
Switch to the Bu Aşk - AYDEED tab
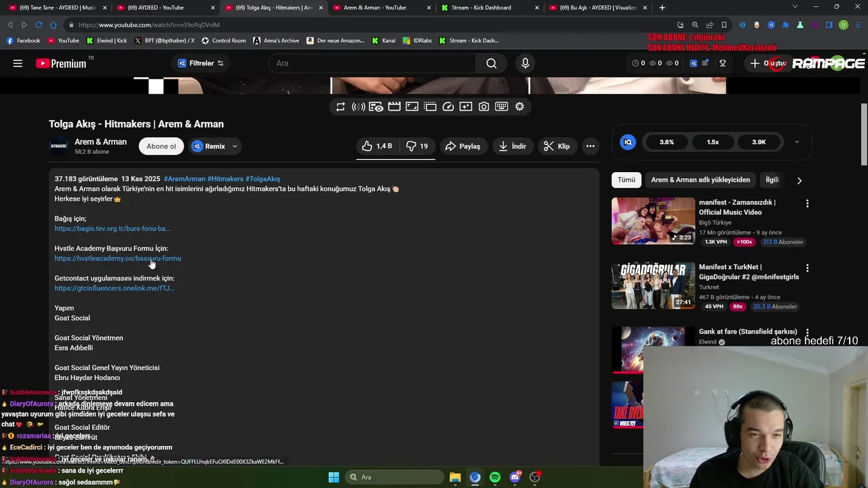pos(597,7)
